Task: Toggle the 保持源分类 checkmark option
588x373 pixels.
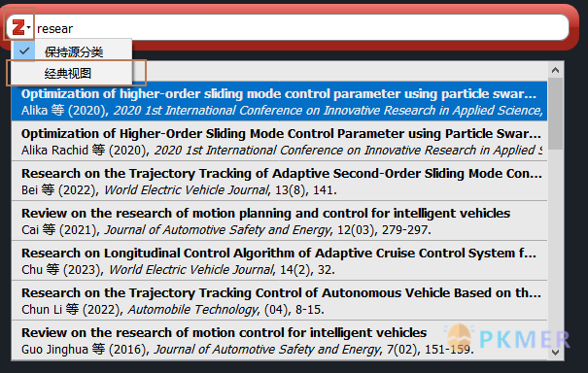Action: pyautogui.click(x=73, y=51)
